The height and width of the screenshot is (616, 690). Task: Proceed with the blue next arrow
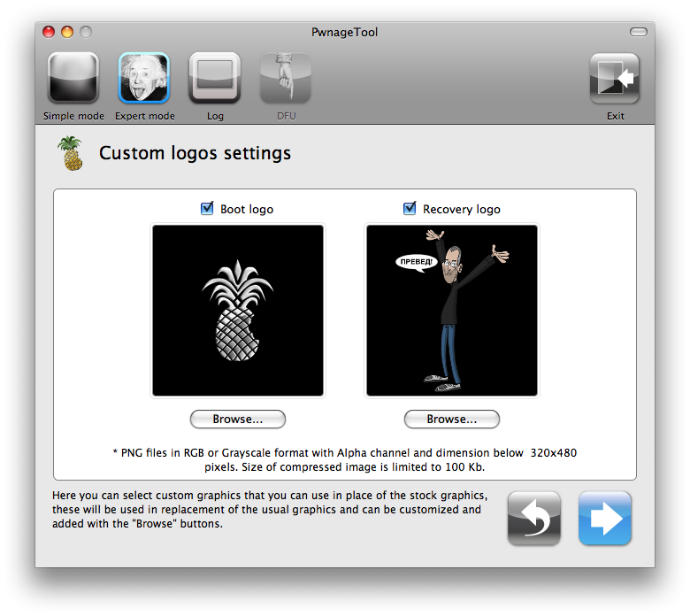tap(605, 518)
